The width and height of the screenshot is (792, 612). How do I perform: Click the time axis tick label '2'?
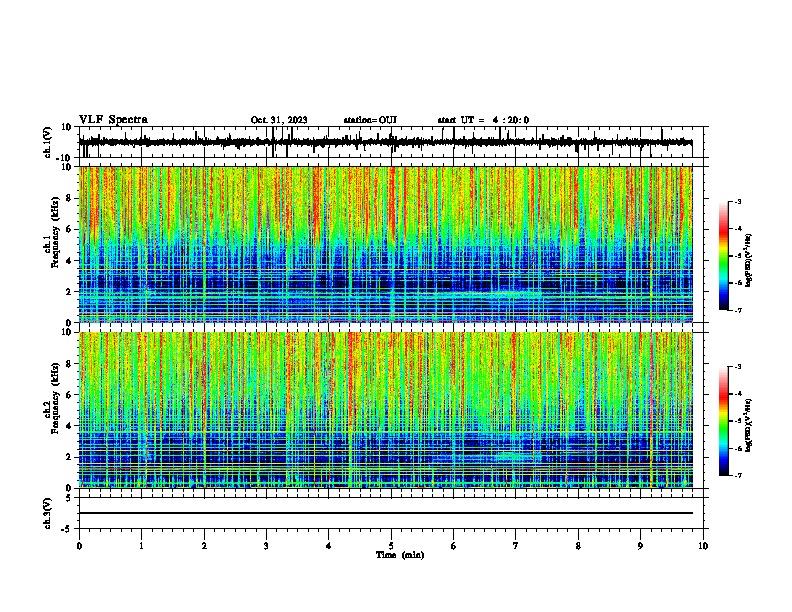204,546
